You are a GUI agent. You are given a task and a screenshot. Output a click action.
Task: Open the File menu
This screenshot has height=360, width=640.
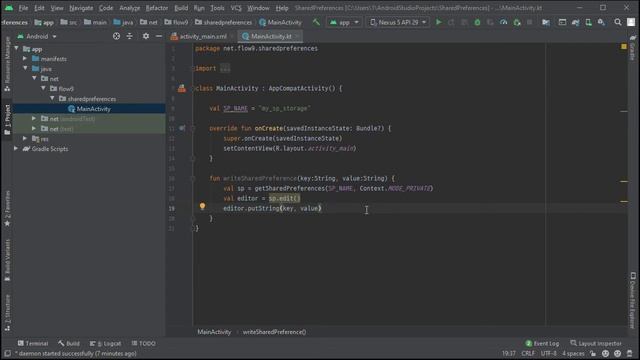click(x=23, y=8)
